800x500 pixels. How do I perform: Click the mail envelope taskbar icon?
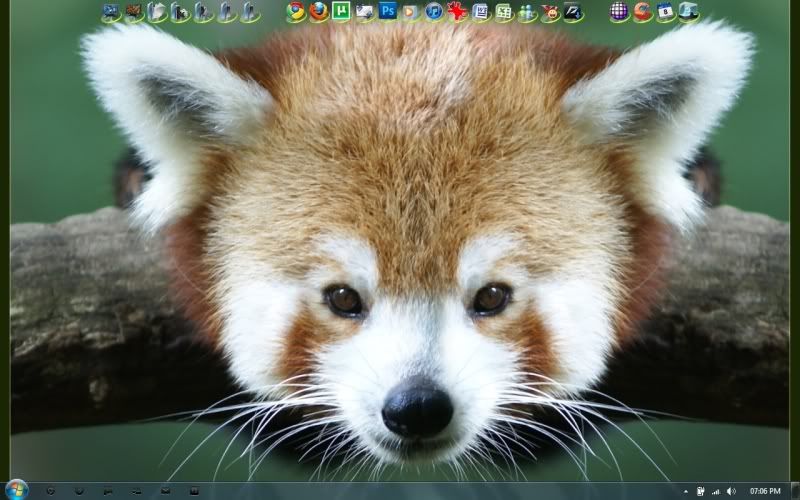(165, 491)
